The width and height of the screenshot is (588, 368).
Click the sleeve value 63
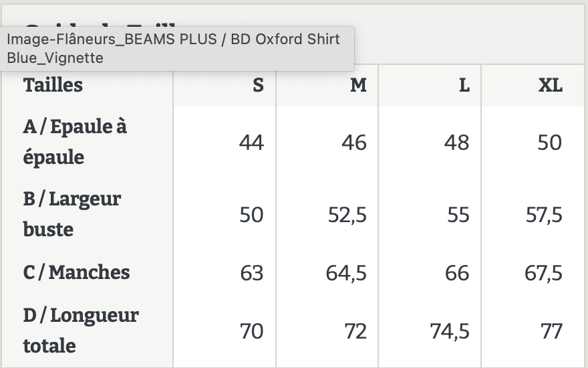pos(252,273)
